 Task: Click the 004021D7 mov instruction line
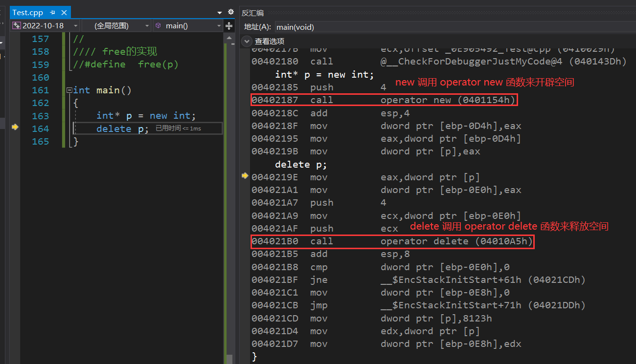click(386, 344)
